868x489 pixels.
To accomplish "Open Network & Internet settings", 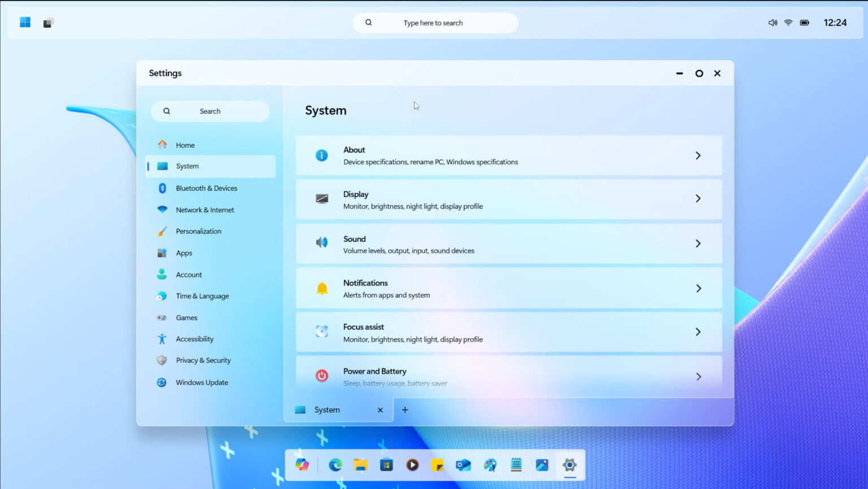I will click(205, 209).
